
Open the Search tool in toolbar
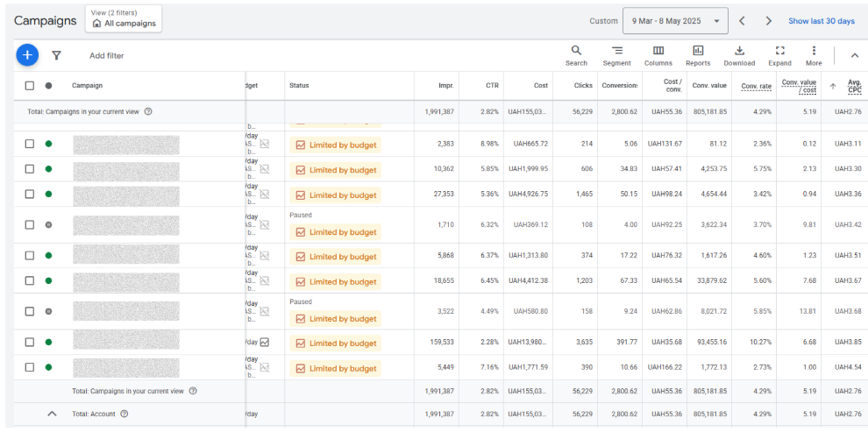576,56
